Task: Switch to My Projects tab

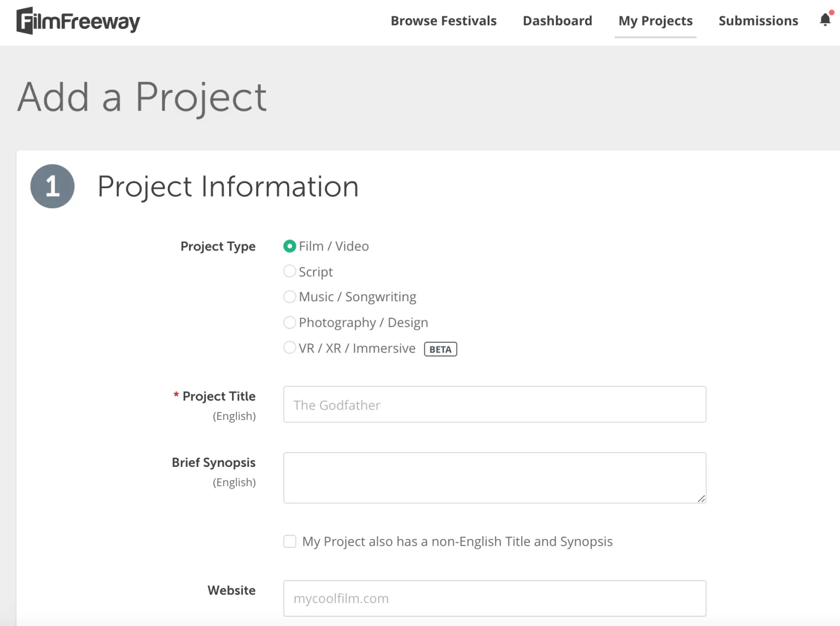Action: [x=655, y=21]
